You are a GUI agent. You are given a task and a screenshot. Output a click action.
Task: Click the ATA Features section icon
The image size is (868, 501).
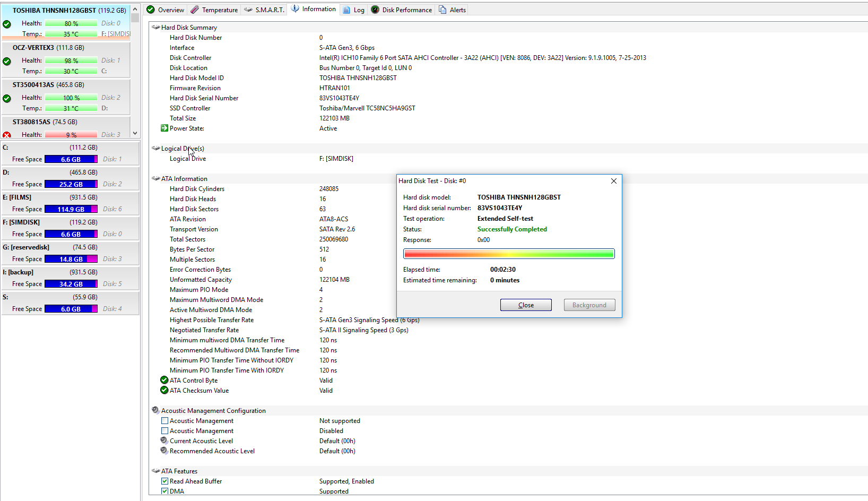(x=155, y=471)
